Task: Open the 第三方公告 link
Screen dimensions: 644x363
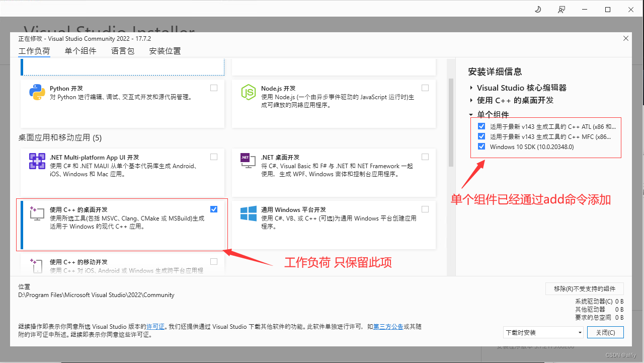Action: click(x=388, y=327)
